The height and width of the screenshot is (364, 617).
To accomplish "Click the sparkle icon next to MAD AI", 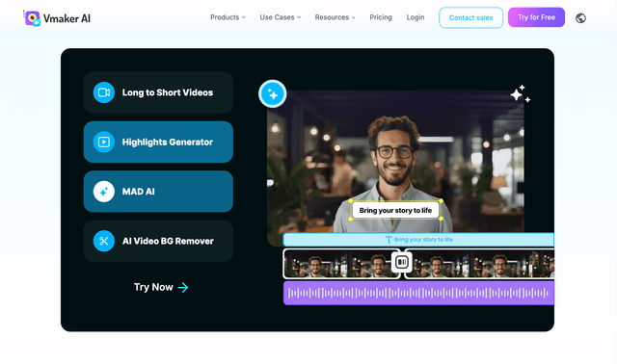I will [x=104, y=192].
